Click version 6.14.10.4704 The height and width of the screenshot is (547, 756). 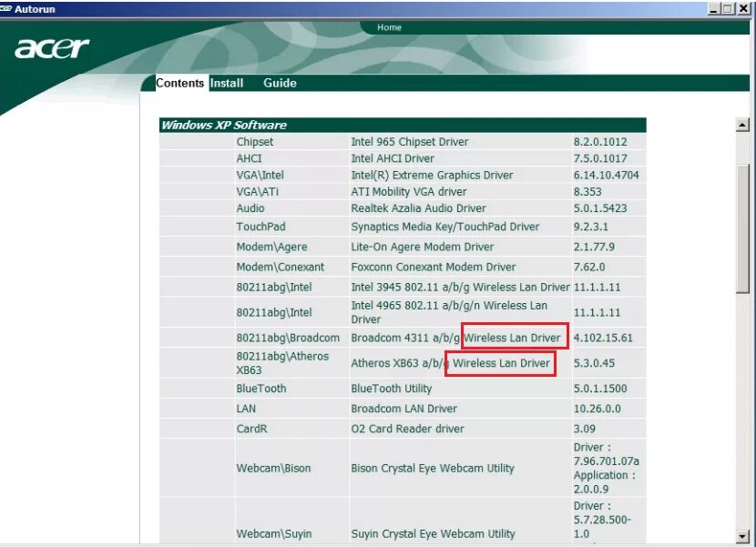pyautogui.click(x=606, y=175)
